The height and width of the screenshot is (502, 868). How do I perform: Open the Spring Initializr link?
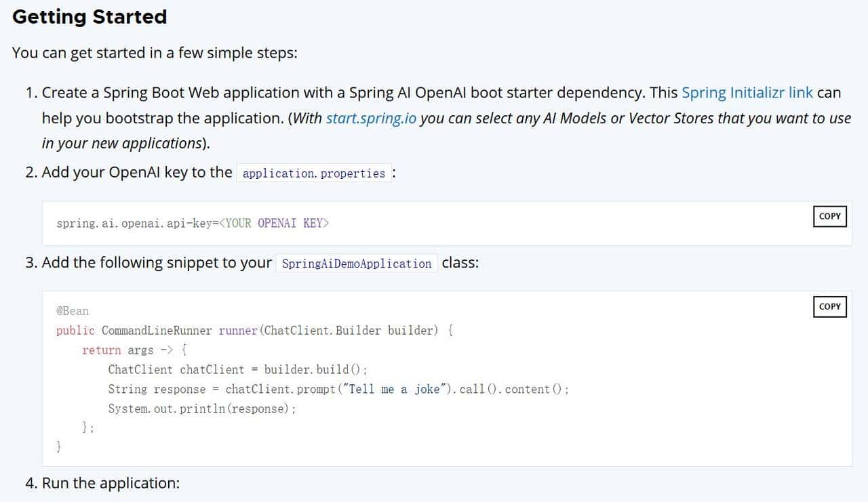[x=746, y=92]
